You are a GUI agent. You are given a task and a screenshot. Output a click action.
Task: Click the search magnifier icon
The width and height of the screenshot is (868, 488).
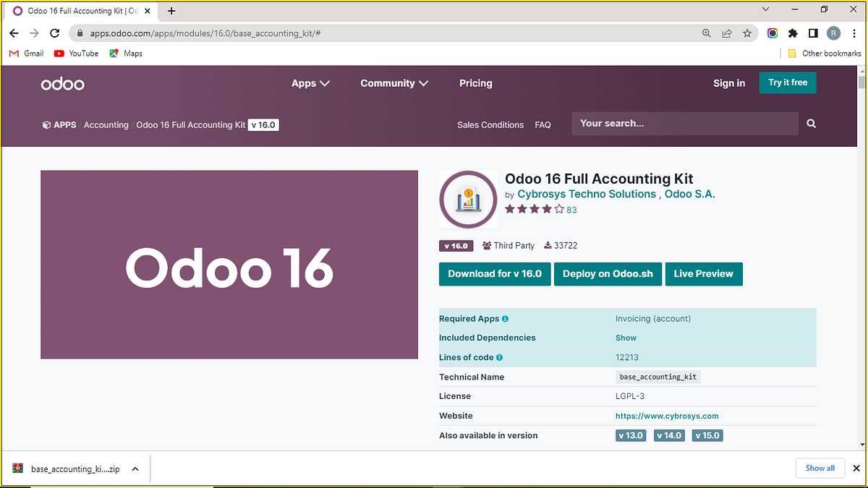coord(810,123)
